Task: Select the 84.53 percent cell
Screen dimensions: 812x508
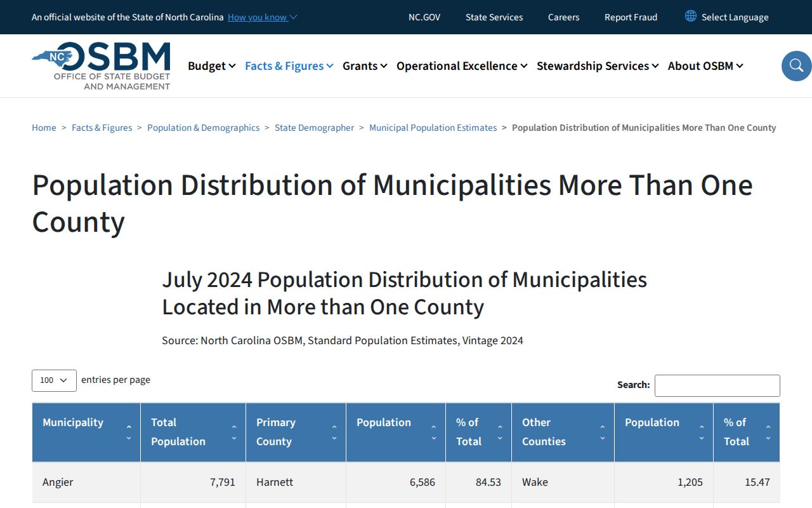Action: [478, 483]
